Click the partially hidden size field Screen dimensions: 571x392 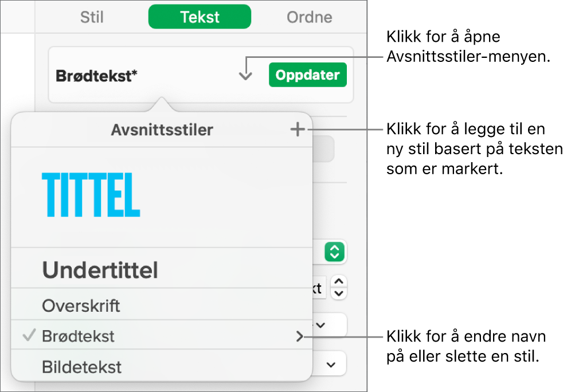pos(319,288)
